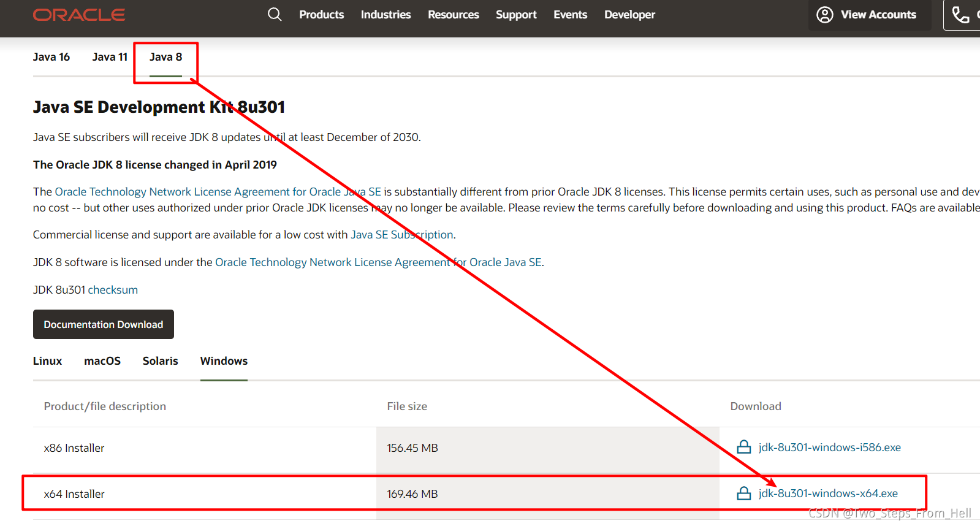Open the search magnifier icon

coord(275,14)
